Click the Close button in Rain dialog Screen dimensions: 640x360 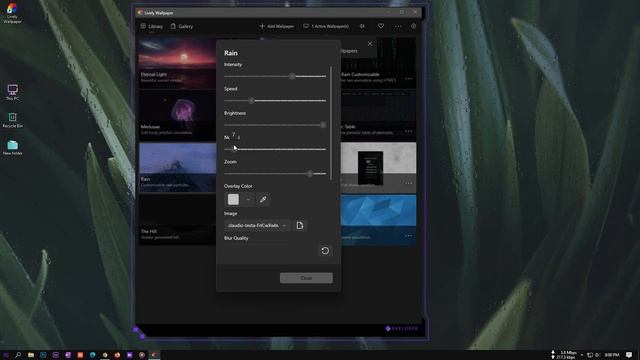[x=306, y=278]
